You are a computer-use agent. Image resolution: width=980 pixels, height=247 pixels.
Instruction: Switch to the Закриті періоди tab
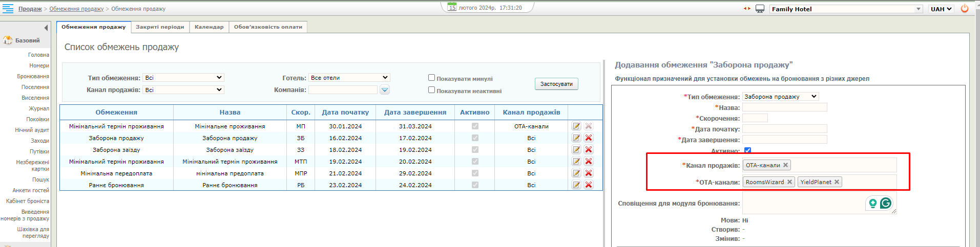(x=160, y=27)
